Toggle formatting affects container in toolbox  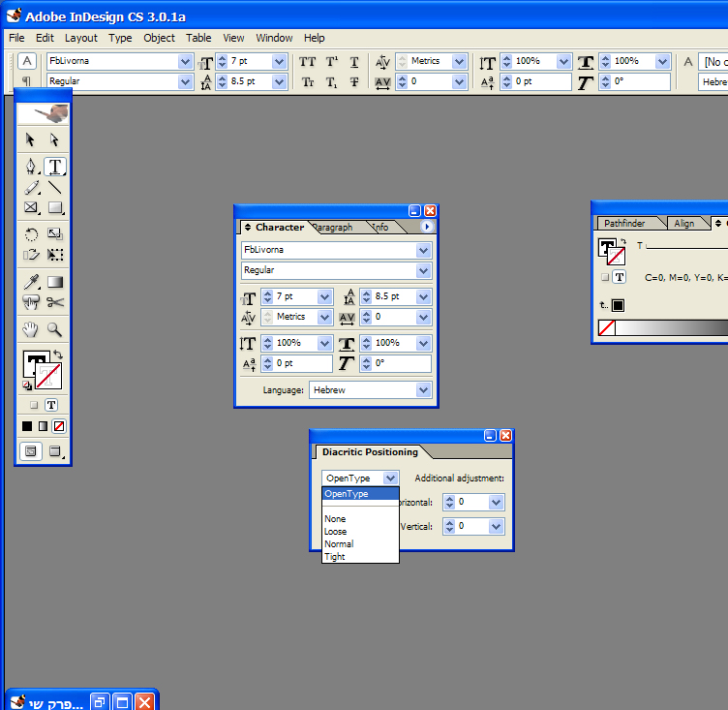click(34, 405)
